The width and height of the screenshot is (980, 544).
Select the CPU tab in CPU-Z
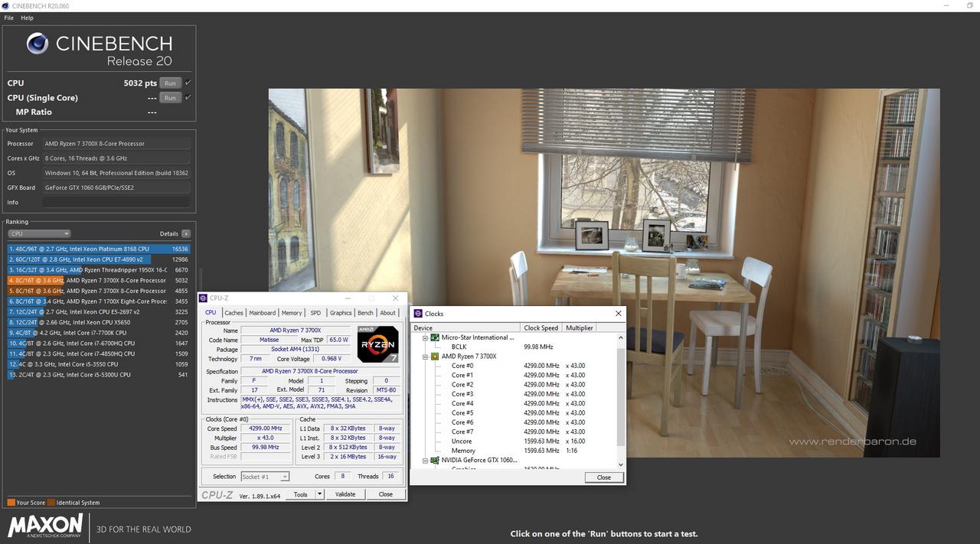click(211, 312)
